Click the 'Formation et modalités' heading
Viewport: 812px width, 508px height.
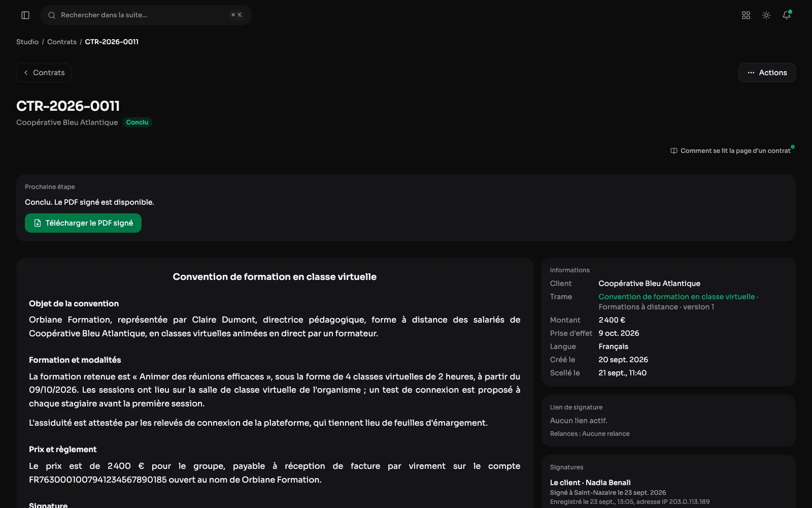(x=75, y=360)
